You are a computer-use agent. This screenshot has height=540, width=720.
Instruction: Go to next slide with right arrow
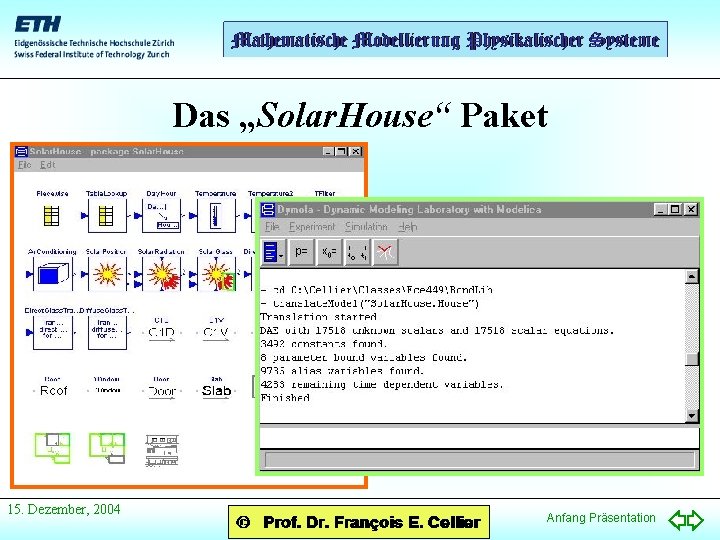(695, 520)
